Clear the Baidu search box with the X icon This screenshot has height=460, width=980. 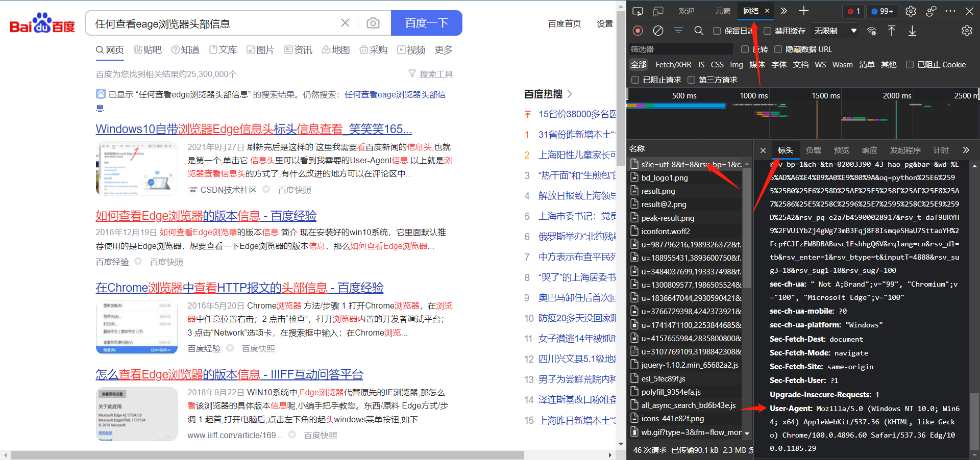coord(345,23)
